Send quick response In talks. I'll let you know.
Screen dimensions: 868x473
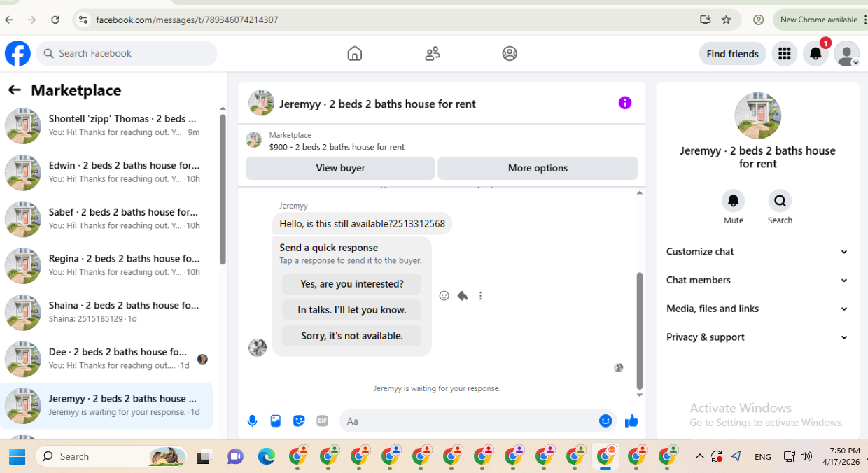[352, 310]
